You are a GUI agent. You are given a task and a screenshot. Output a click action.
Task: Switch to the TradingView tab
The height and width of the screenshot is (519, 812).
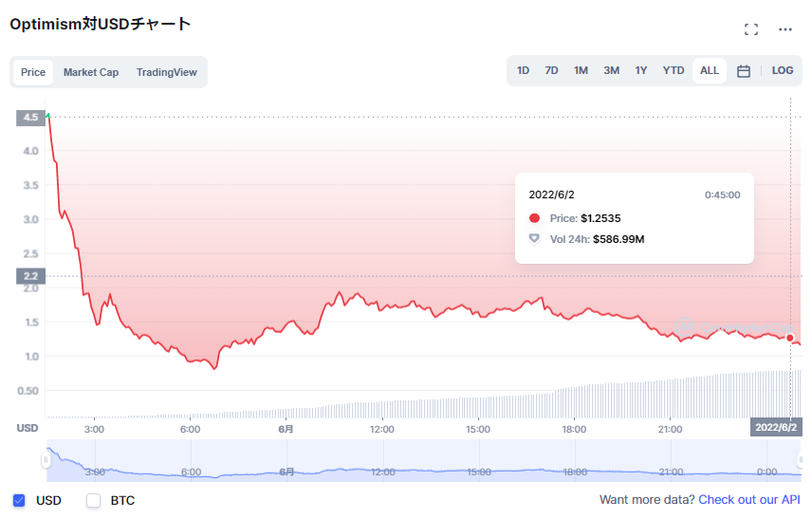click(167, 72)
